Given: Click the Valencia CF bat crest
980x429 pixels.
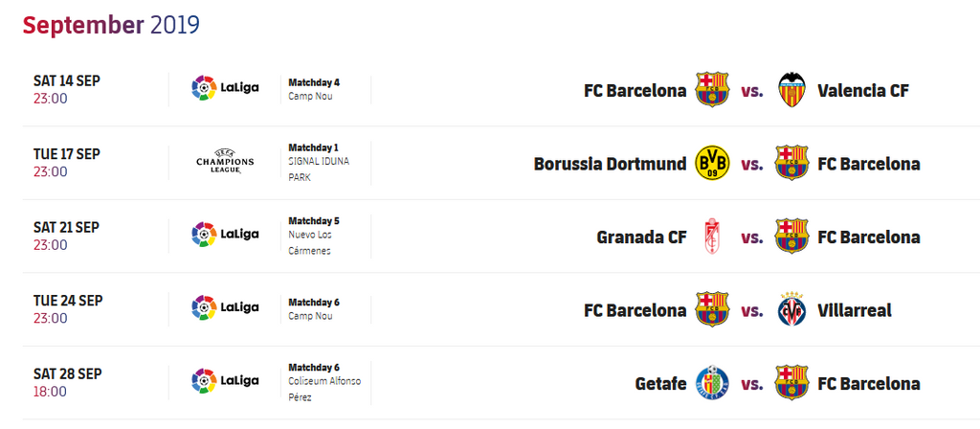Looking at the screenshot, I should (791, 90).
